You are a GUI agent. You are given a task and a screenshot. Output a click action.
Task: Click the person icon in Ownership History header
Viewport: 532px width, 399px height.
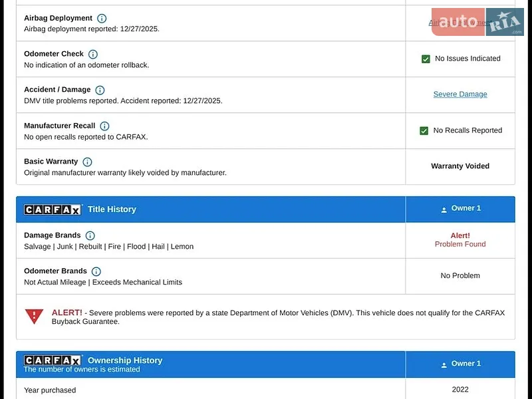click(x=444, y=365)
